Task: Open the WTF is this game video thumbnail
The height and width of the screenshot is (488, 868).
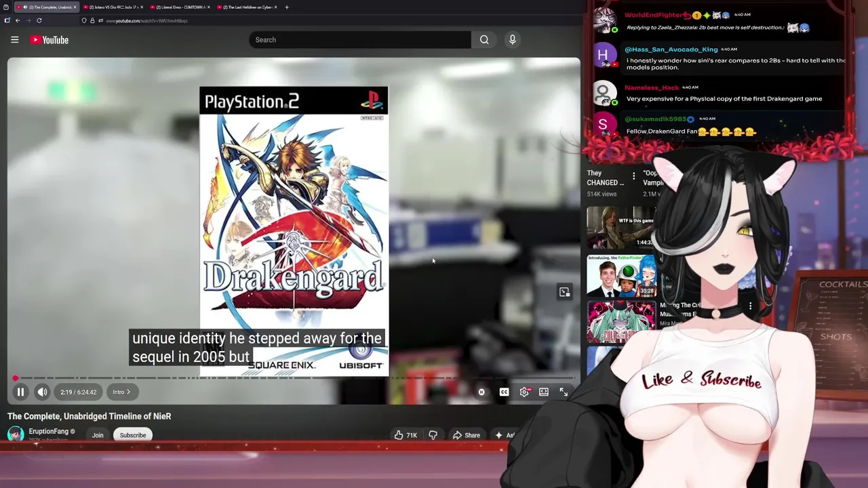Action: (621, 227)
